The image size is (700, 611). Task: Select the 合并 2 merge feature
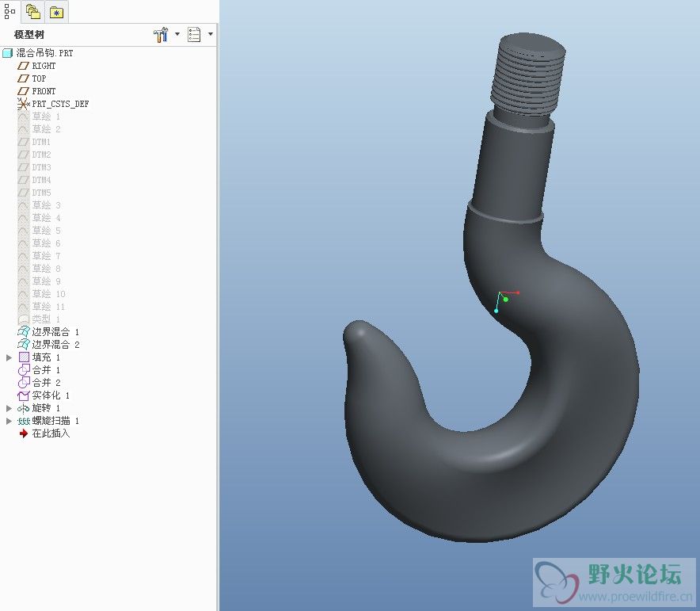46,382
